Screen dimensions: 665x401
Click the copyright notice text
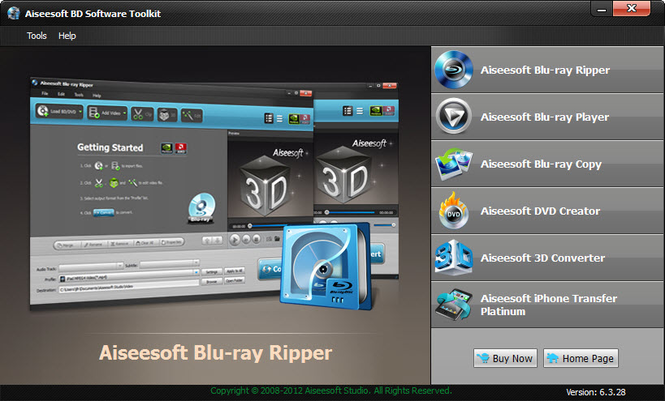pyautogui.click(x=331, y=390)
